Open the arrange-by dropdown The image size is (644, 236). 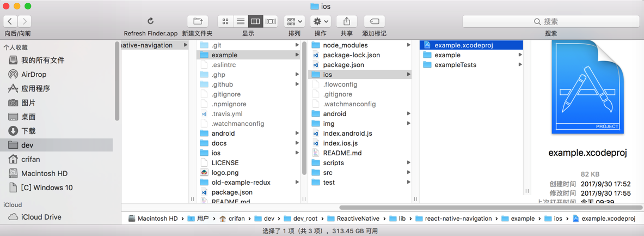pos(295,21)
